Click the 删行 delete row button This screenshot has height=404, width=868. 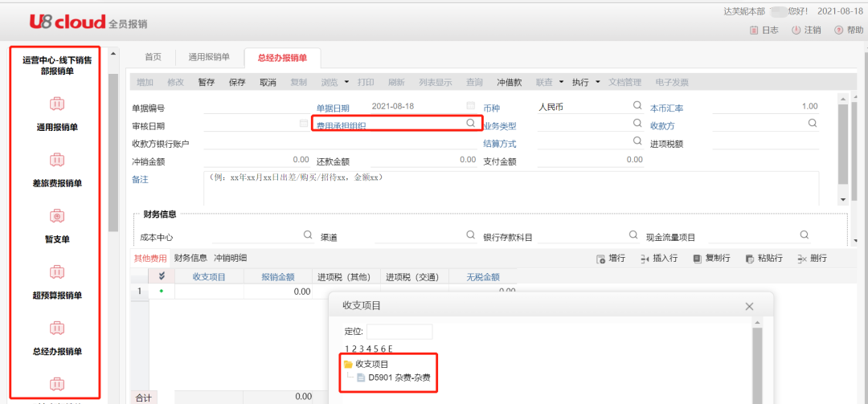[x=812, y=259]
